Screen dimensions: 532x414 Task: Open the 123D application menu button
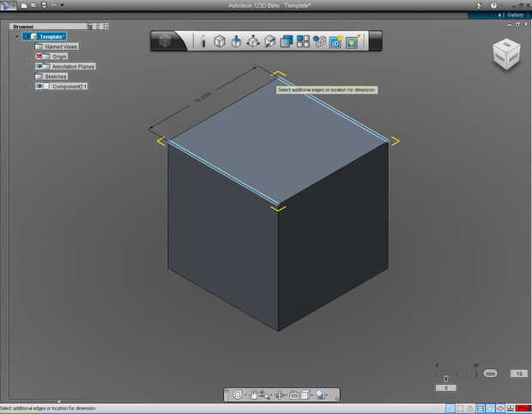point(8,5)
